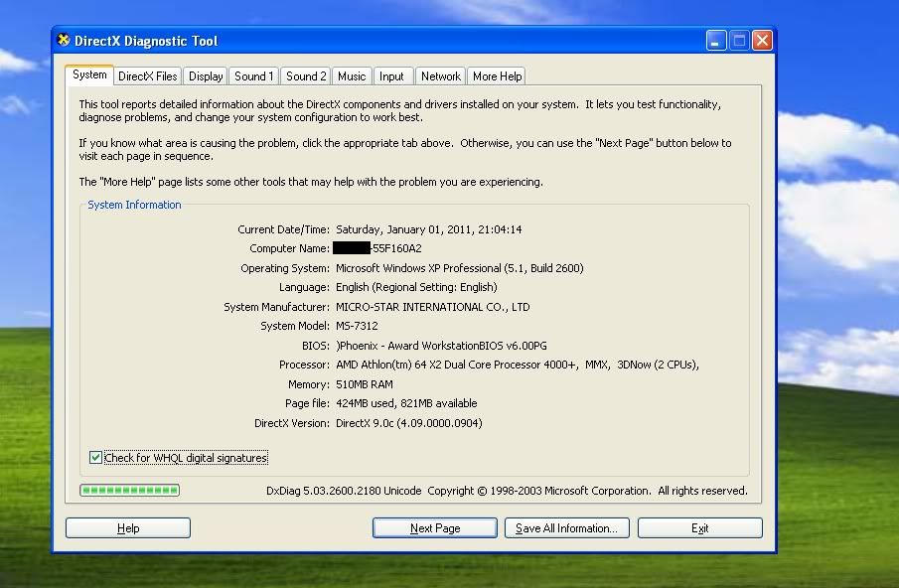Click the memory value '510MB RAM'
This screenshot has height=588, width=899.
click(x=365, y=384)
